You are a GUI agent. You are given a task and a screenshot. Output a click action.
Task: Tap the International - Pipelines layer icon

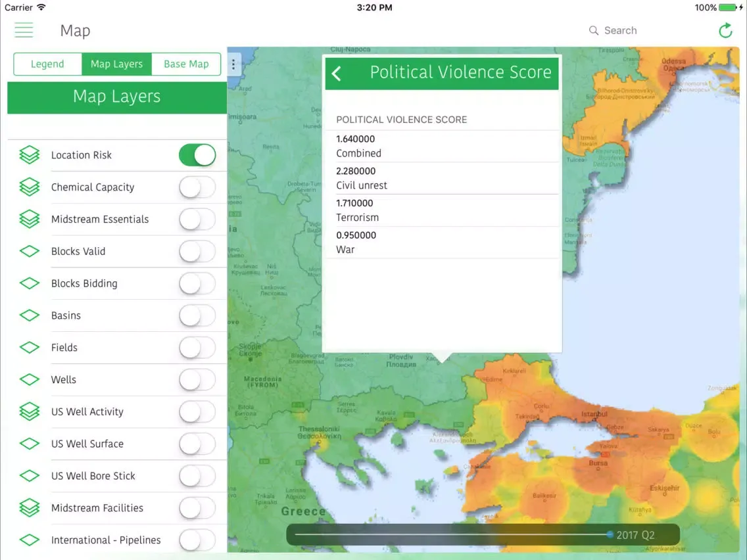click(x=30, y=540)
